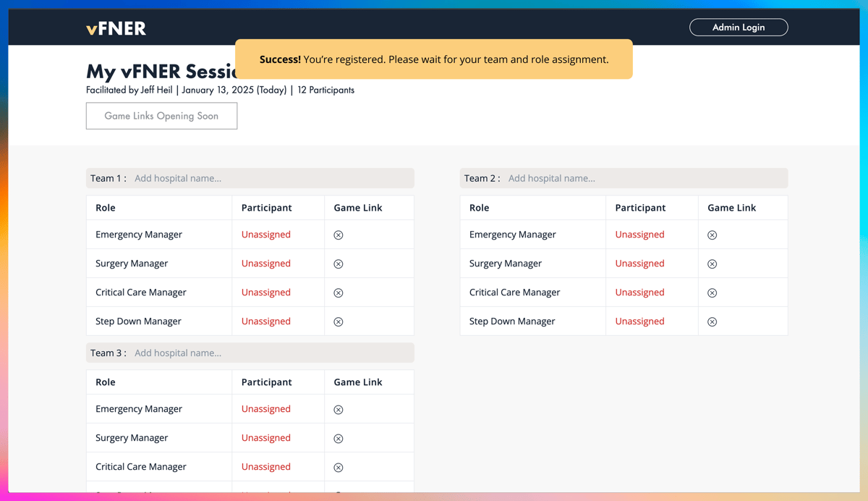Select Unassigned for Team 1 Surgery Manager
Image resolution: width=868 pixels, height=501 pixels.
pyautogui.click(x=266, y=264)
